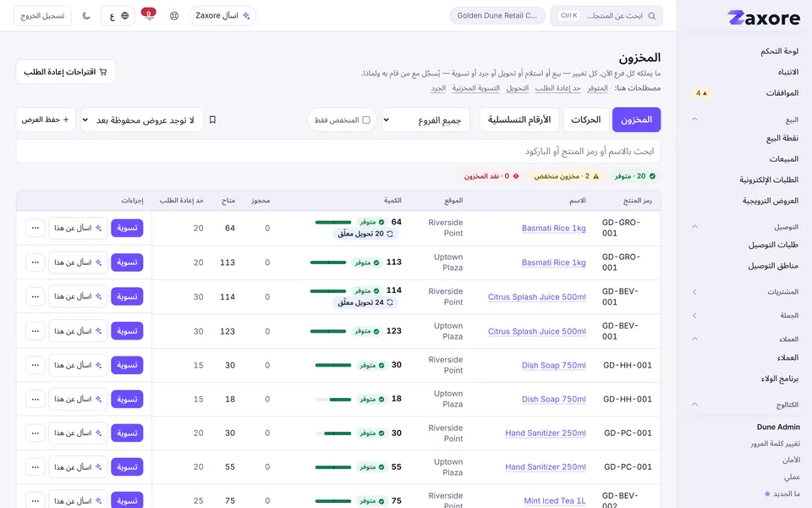Click the Zaxore logo

point(763,18)
